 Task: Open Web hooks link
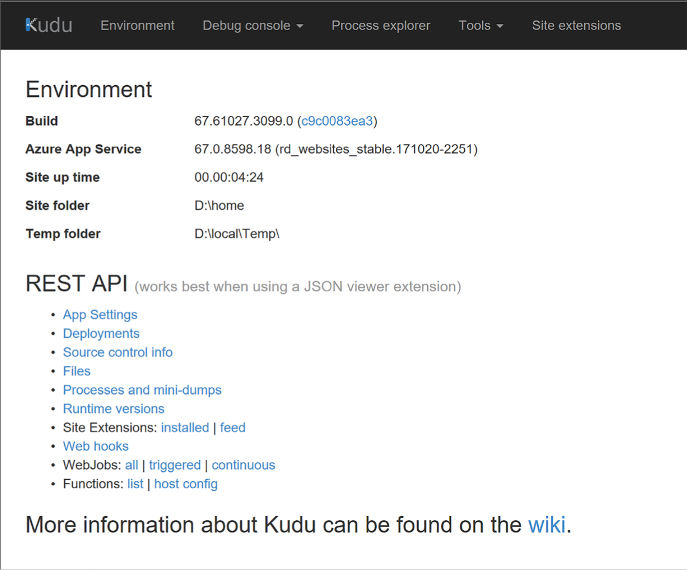coord(96,446)
